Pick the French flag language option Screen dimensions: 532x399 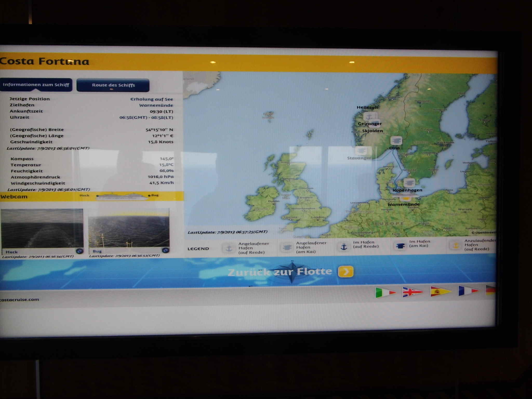point(467,291)
